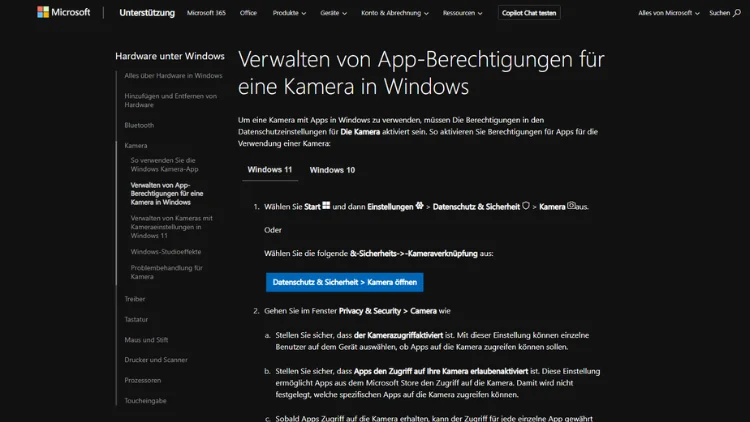Viewport: 750px width, 422px height.
Task: Open the Treiber sidebar section
Action: 135,299
